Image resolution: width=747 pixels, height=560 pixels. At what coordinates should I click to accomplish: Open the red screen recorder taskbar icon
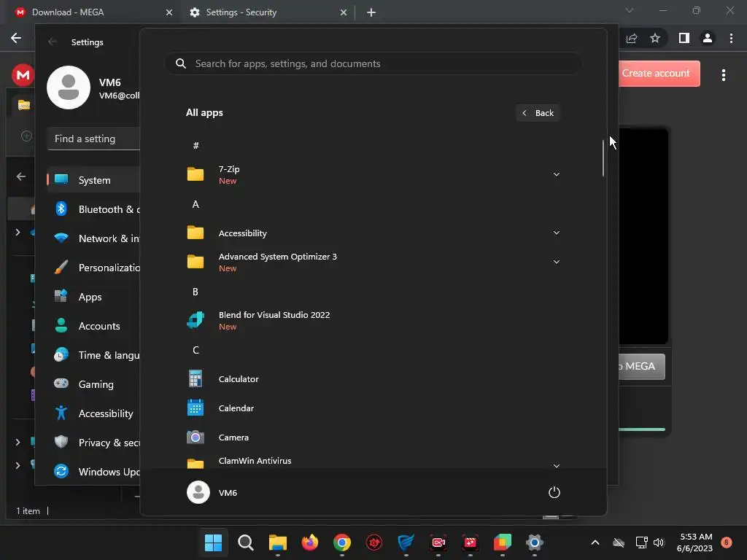coord(438,542)
